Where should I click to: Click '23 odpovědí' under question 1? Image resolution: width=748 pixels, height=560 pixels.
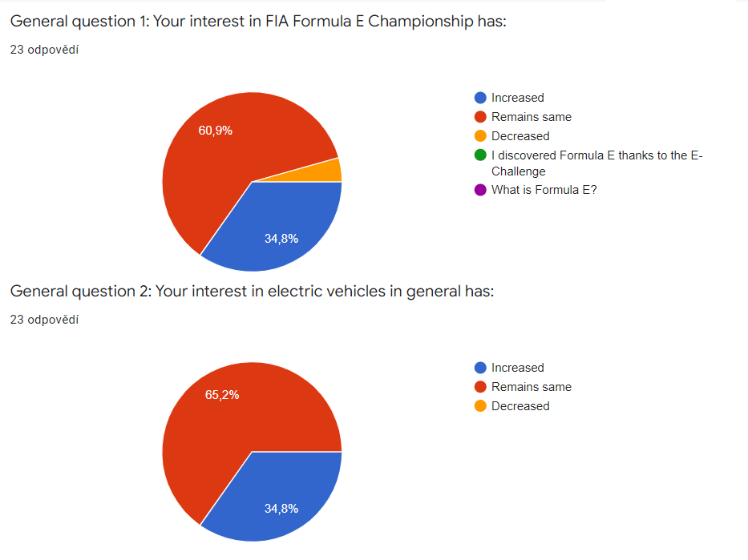[x=44, y=50]
